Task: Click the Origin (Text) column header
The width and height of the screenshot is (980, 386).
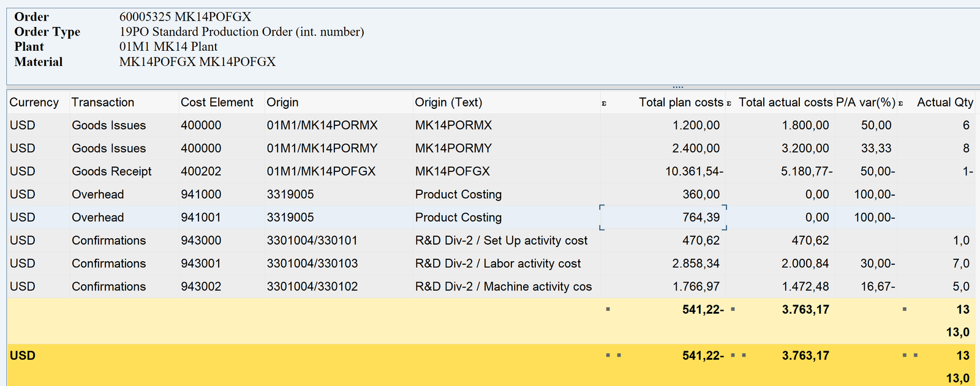Action: tap(448, 102)
